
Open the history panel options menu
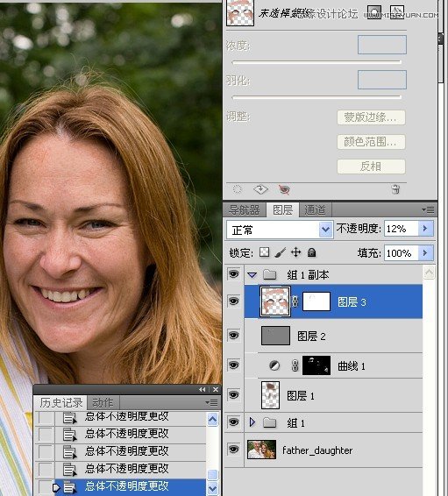click(x=211, y=403)
